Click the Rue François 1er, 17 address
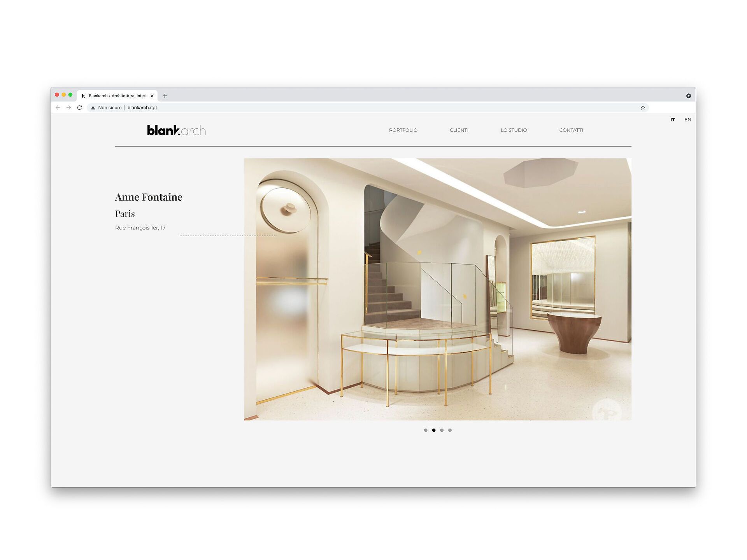 point(140,228)
